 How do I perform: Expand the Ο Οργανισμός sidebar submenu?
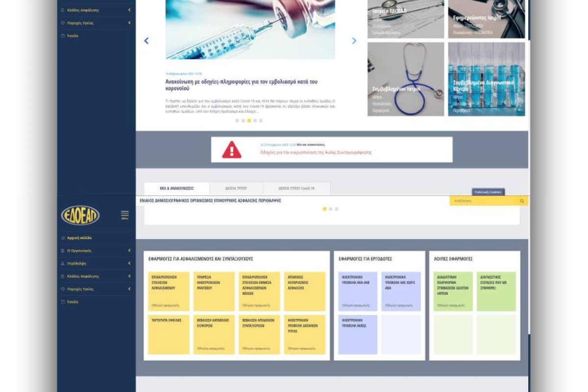point(129,251)
